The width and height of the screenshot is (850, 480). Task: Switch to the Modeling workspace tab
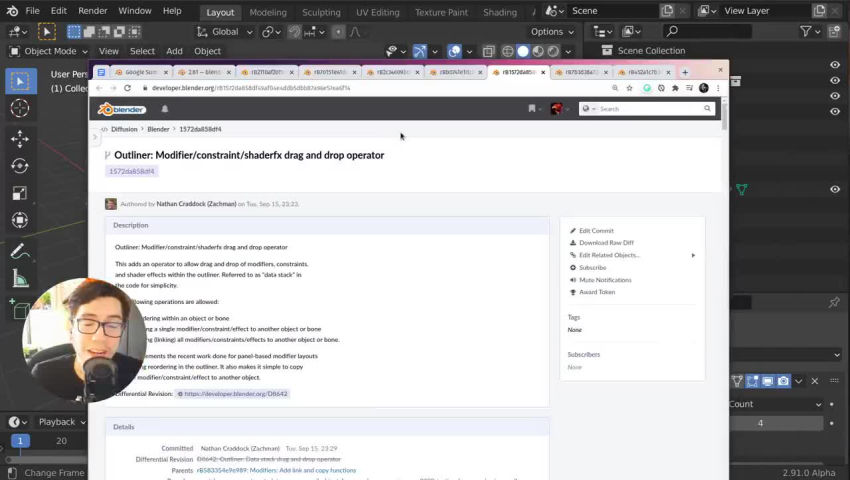[x=268, y=12]
